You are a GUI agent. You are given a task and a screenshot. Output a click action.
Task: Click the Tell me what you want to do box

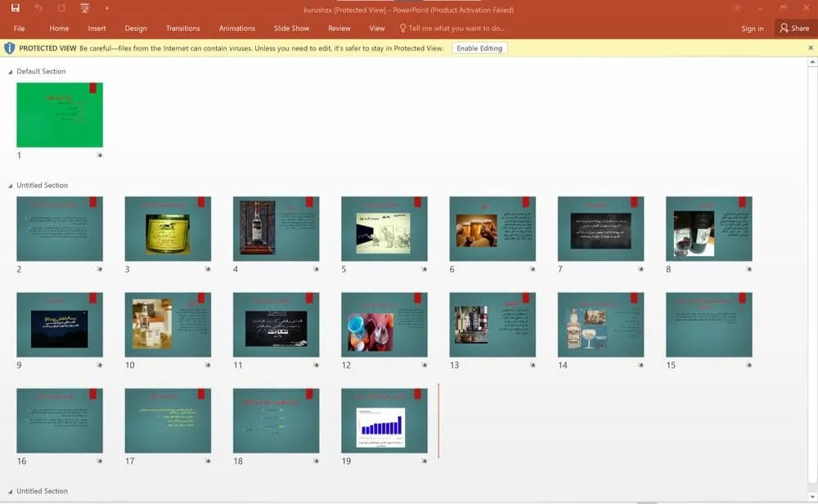coord(452,28)
